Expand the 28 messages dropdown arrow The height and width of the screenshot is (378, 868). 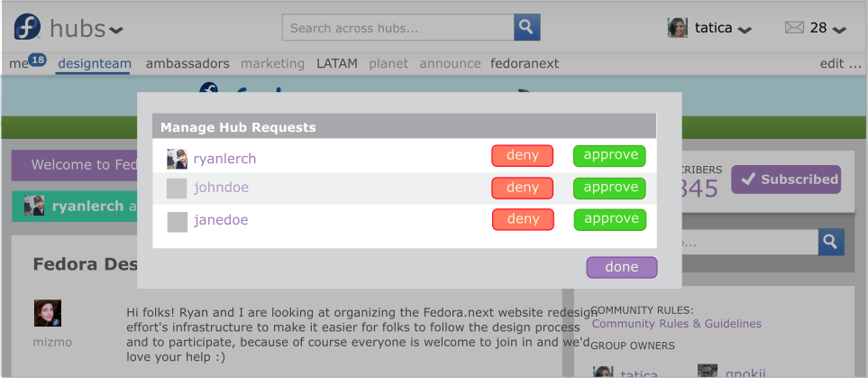839,30
